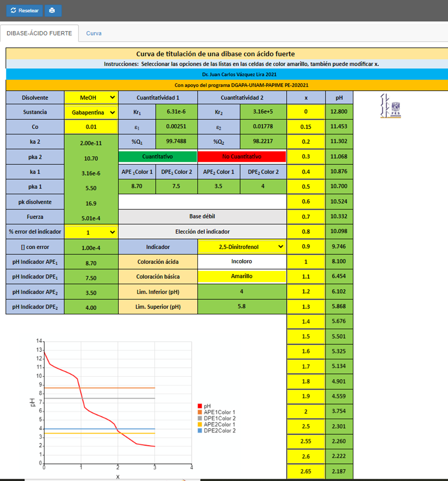This screenshot has height=481, width=448.
Task: Click the DPE2Color 2 blue legend marker
Action: (x=200, y=430)
